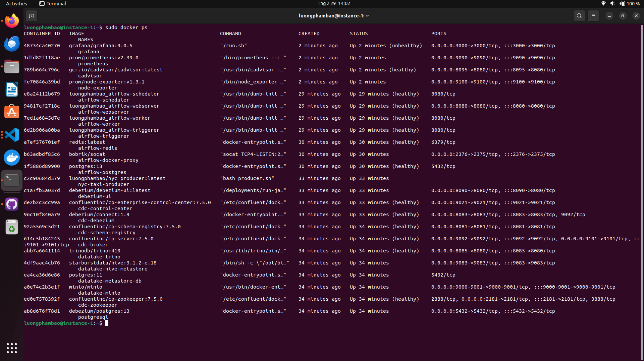Screen dimensions: 644x361
Task: Select grafana port mapping 3000->3000/tcp
Action: (493, 46)
